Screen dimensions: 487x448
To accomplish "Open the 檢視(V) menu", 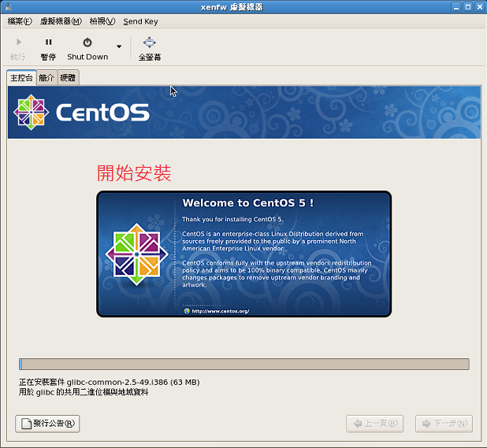I will tap(102, 21).
